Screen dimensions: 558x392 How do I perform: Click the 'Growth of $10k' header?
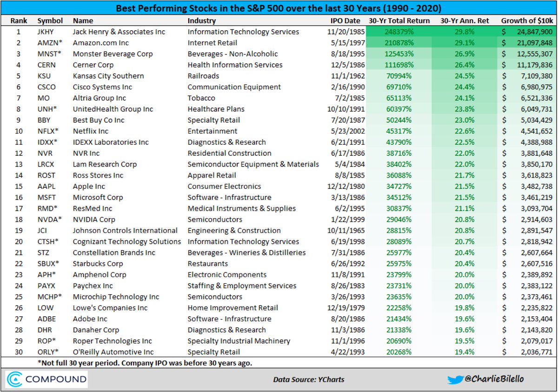[x=526, y=21]
